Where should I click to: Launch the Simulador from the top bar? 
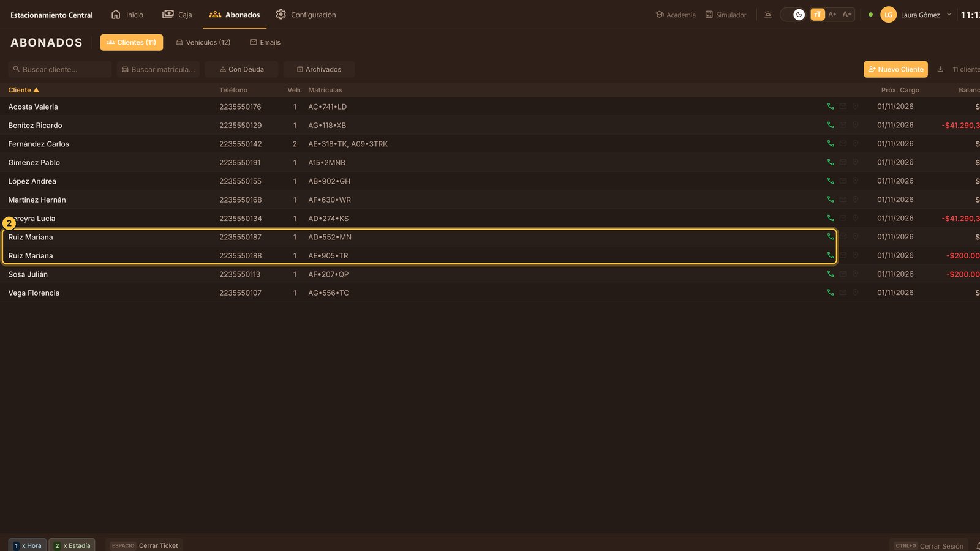coord(726,15)
